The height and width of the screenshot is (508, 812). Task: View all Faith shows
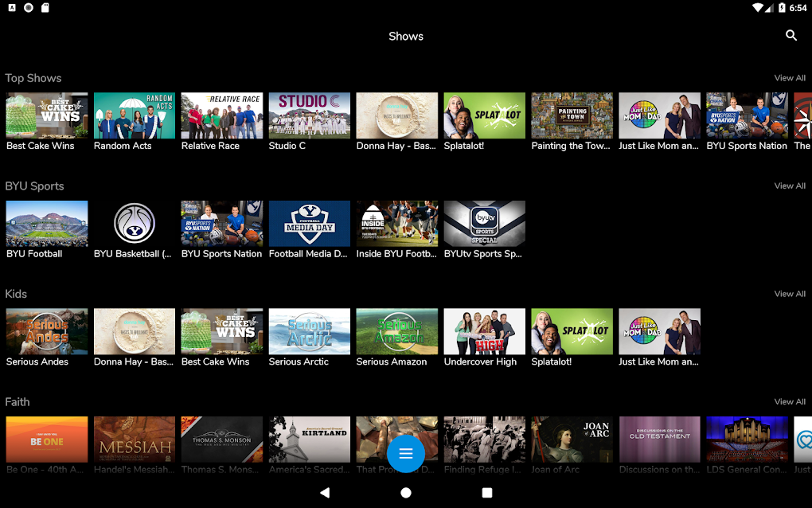[x=790, y=401]
